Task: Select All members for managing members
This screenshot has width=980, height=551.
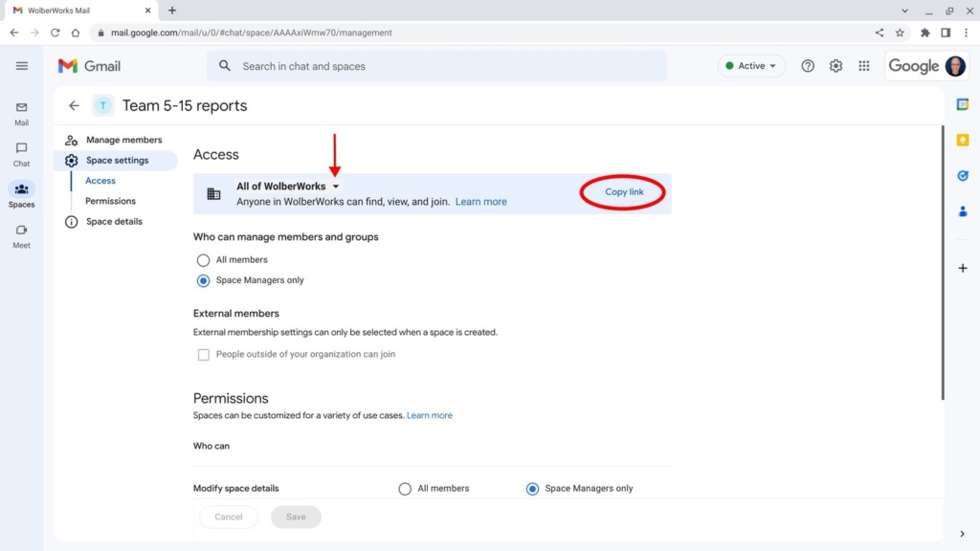Action: coord(203,259)
